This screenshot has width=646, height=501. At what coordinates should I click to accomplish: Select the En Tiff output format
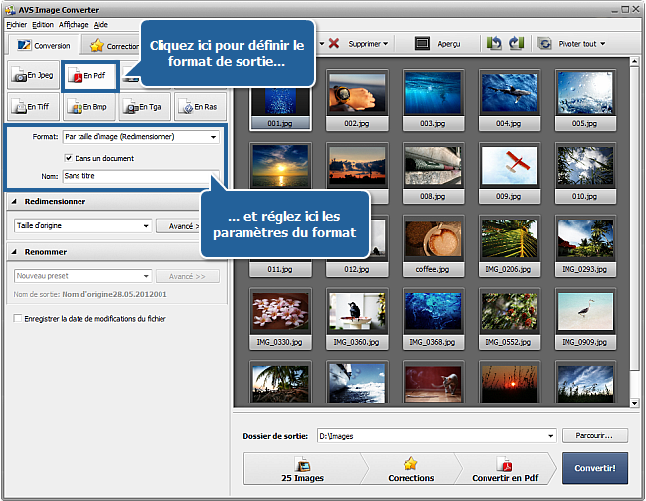click(32, 106)
